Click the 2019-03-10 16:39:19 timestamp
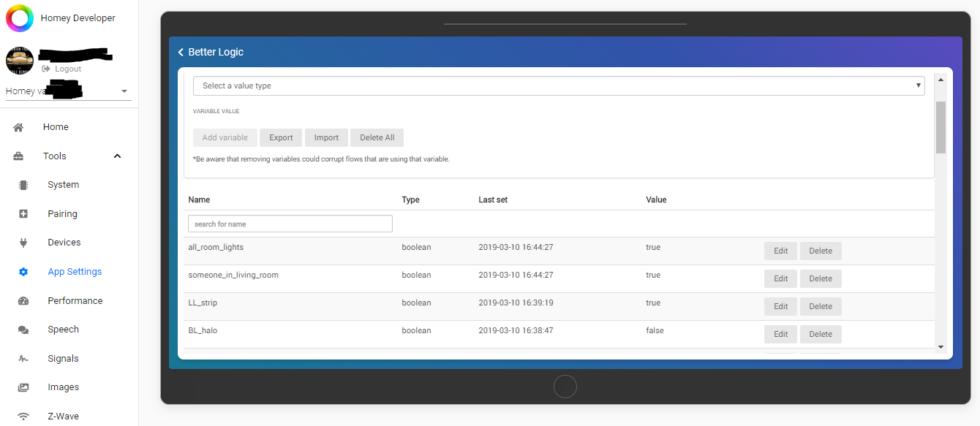The height and width of the screenshot is (426, 980). [516, 303]
